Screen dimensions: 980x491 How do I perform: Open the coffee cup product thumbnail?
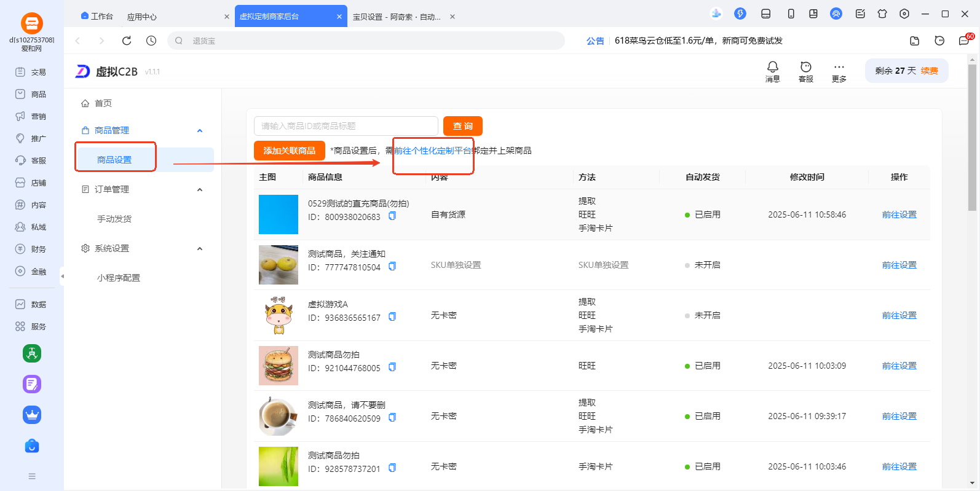point(279,416)
